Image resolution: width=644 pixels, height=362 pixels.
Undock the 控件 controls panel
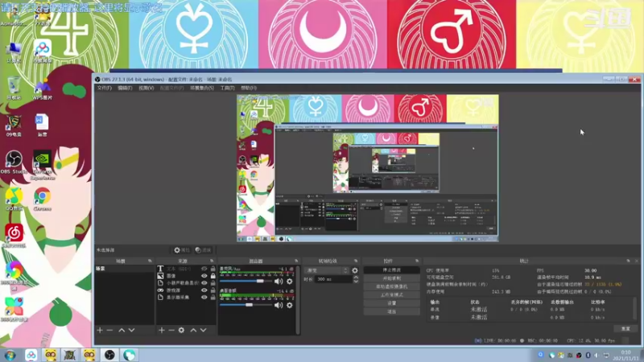point(417,261)
